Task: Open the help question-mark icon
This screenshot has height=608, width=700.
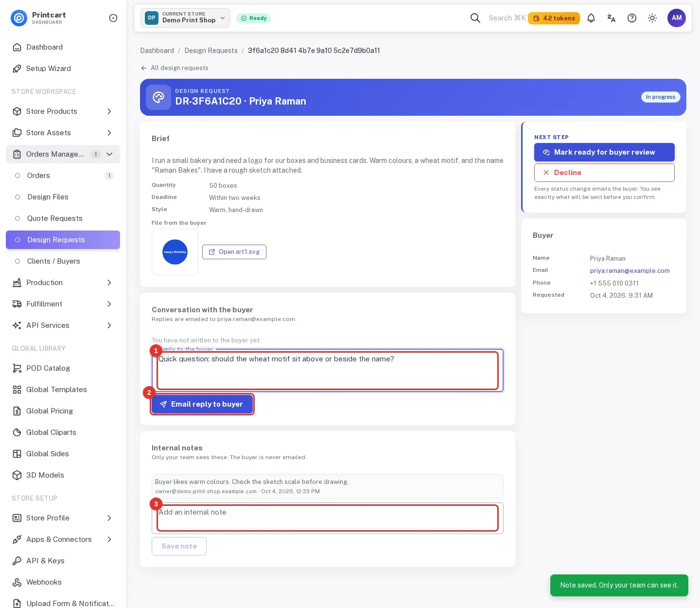Action: point(632,18)
